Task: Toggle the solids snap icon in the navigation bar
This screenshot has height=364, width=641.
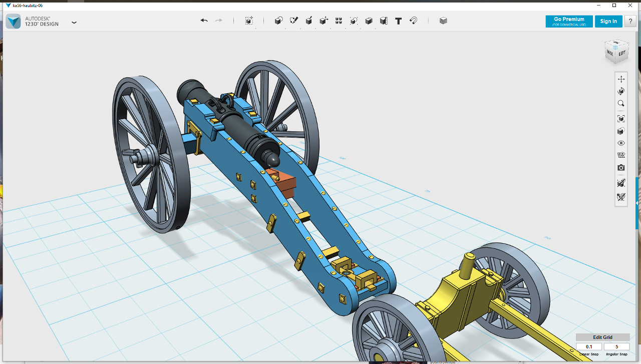Action: (x=621, y=183)
